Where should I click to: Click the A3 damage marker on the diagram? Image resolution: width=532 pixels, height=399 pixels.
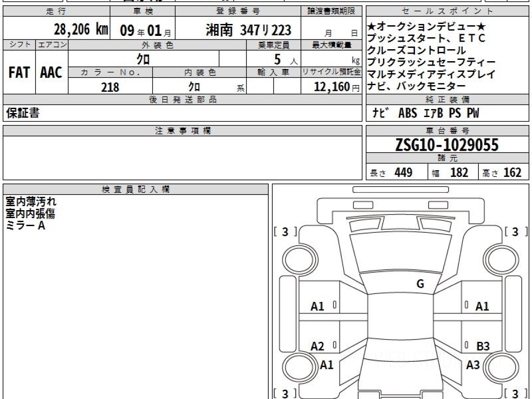473,365
